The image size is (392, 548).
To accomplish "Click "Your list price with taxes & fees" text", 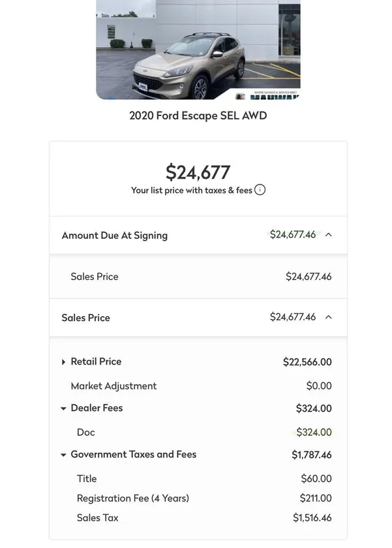I will [x=191, y=190].
